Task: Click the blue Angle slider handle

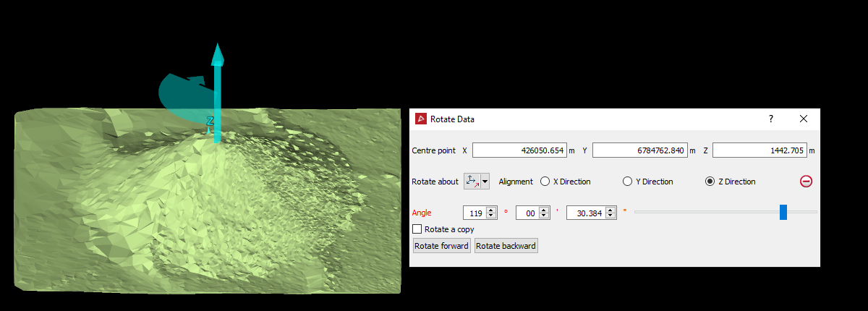Action: (x=783, y=212)
